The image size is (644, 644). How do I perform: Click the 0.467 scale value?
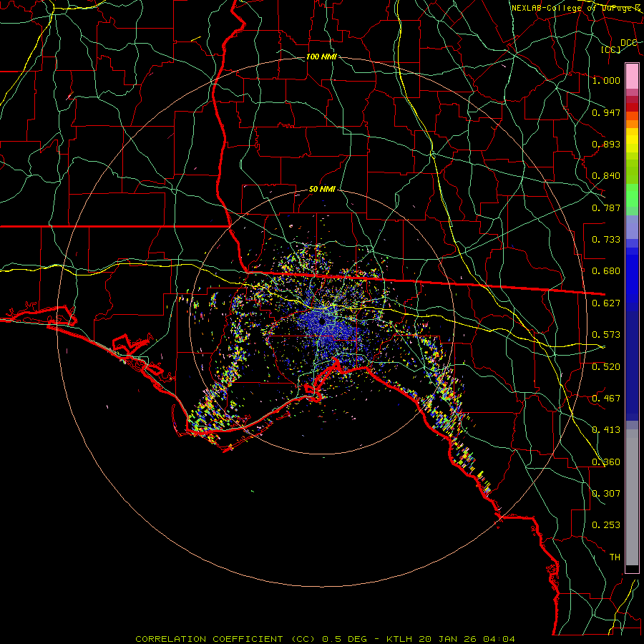[x=606, y=399]
